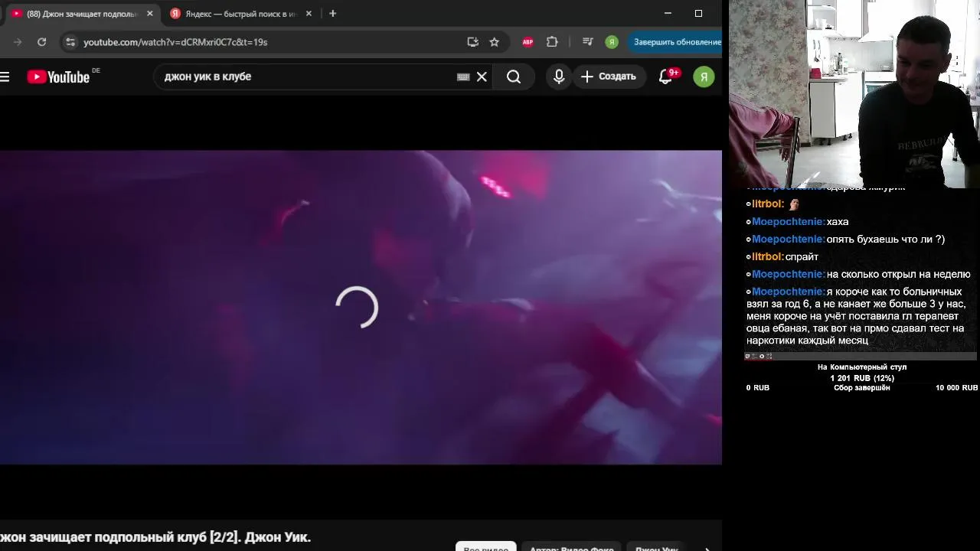
Task: Click chat message 'опять бухаешь что ли ?)'
Action: click(886, 240)
